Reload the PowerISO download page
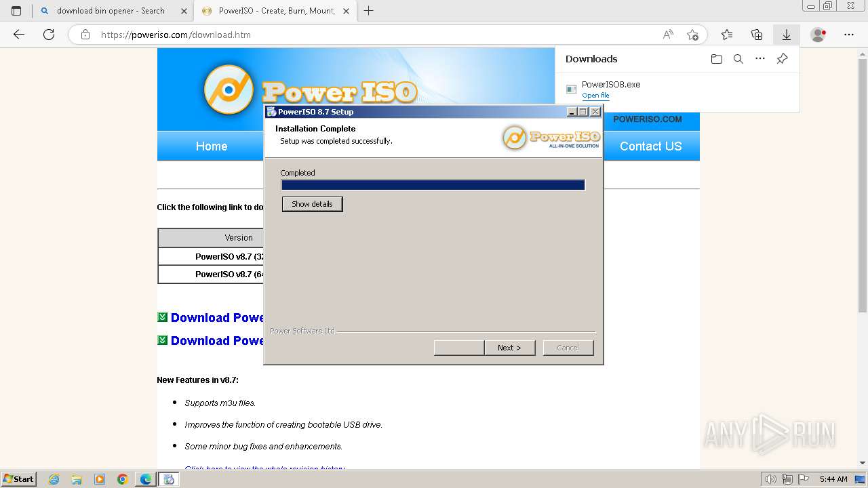Image resolution: width=868 pixels, height=488 pixels. (x=49, y=35)
